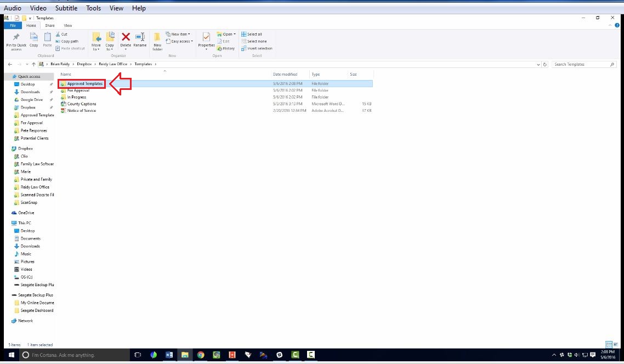The width and height of the screenshot is (624, 364).
Task: Click the Copy ribbon button
Action: pos(34,40)
